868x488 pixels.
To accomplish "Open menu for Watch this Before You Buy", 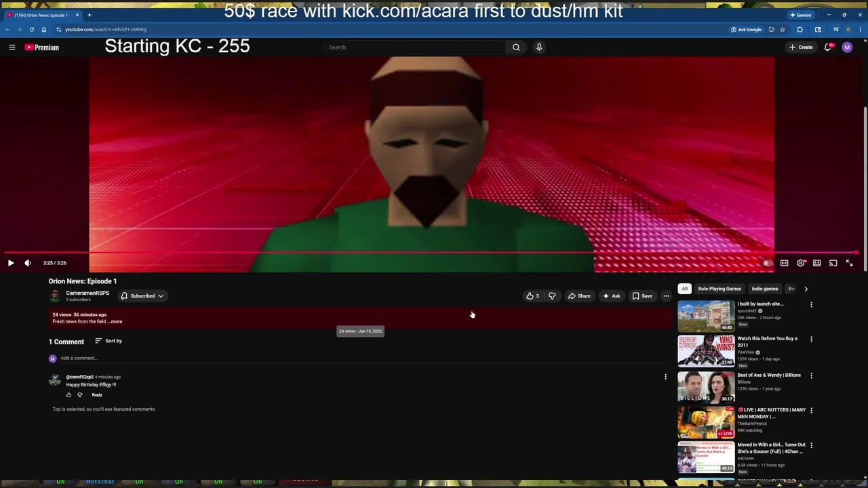I will point(811,339).
